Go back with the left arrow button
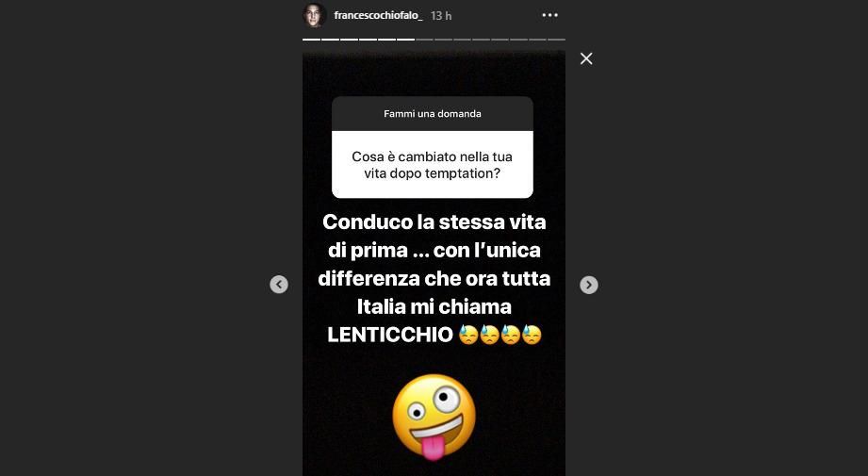 pyautogui.click(x=279, y=285)
